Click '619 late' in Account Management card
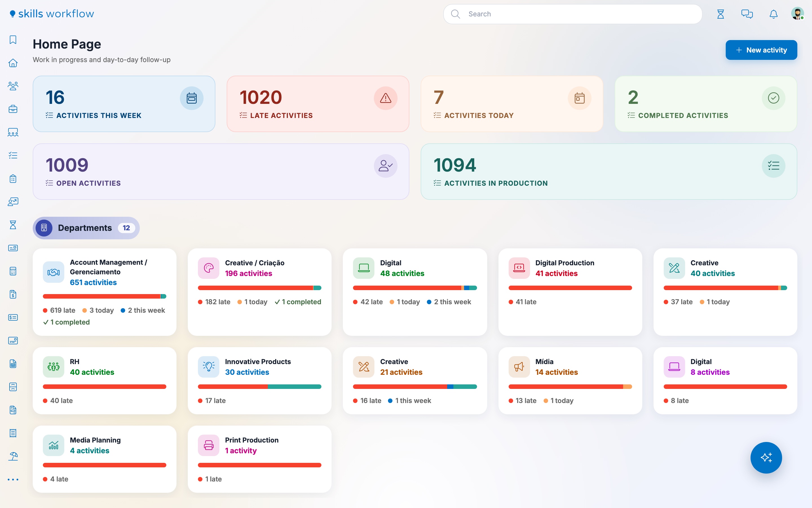 click(59, 310)
